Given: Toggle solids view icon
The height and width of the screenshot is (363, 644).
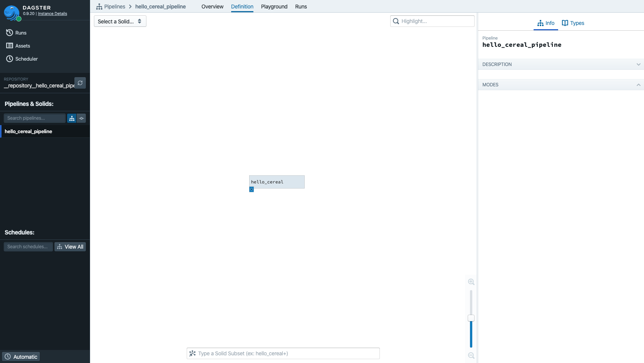Looking at the screenshot, I should coord(81,118).
